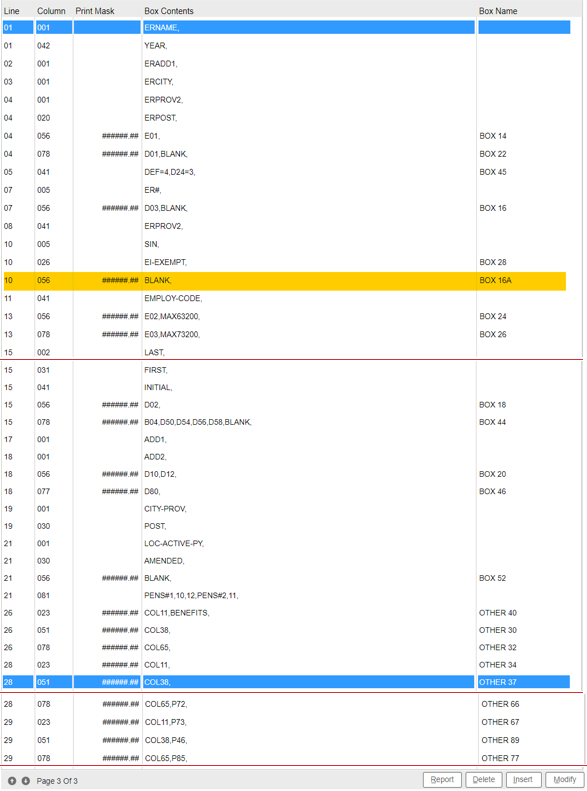587x791 pixels.
Task: Select the OTHER 37 row with COL38
Action: [286, 682]
